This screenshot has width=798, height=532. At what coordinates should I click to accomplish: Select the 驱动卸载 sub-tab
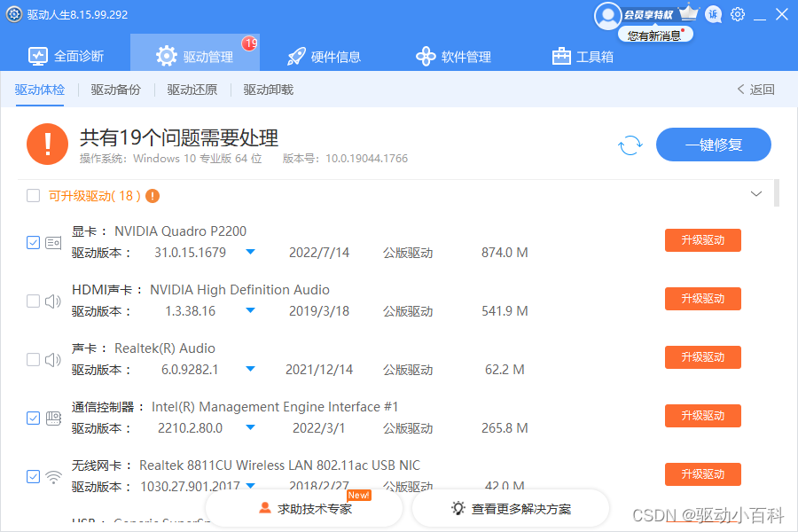click(268, 90)
